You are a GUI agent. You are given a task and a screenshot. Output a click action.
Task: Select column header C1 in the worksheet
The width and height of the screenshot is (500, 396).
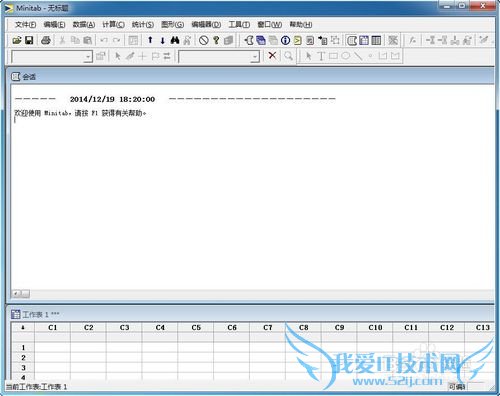(x=53, y=328)
